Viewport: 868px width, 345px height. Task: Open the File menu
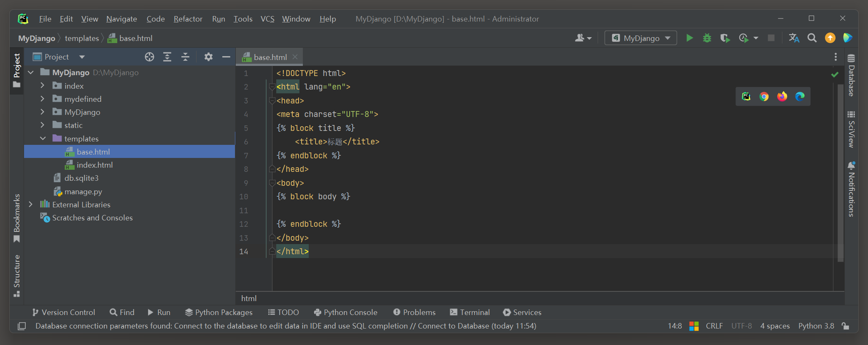point(45,19)
